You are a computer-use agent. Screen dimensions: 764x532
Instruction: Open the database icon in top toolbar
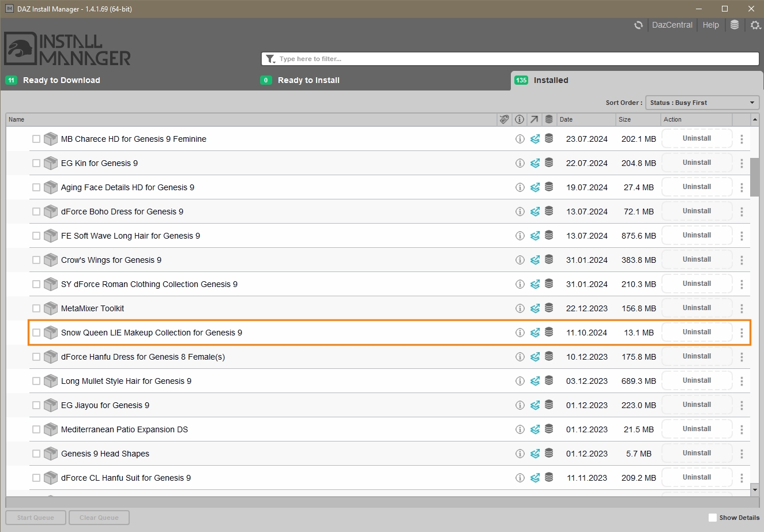735,25
